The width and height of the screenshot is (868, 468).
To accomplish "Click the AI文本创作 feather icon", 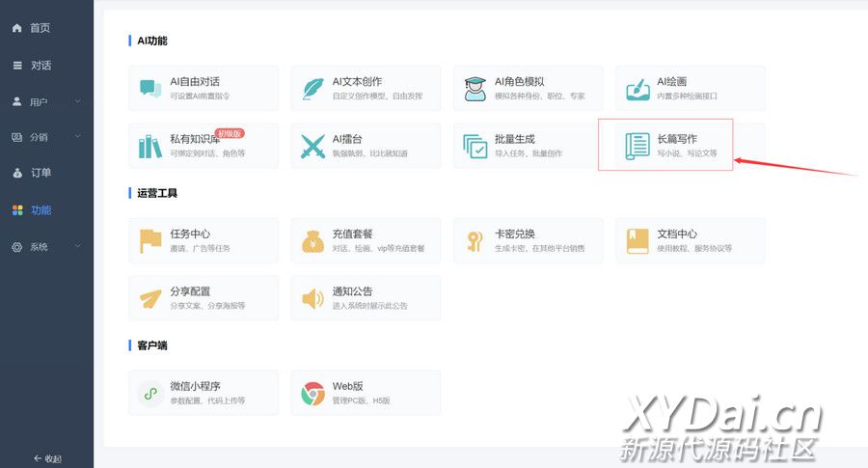I will [312, 88].
